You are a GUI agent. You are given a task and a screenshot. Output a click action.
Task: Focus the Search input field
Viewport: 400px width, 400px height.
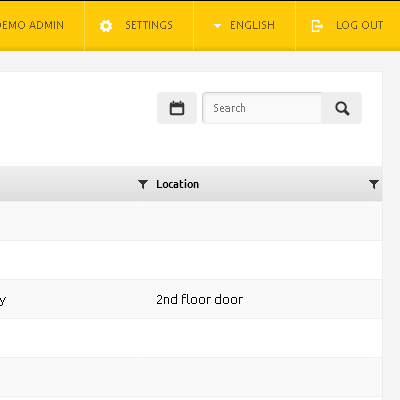pos(262,108)
